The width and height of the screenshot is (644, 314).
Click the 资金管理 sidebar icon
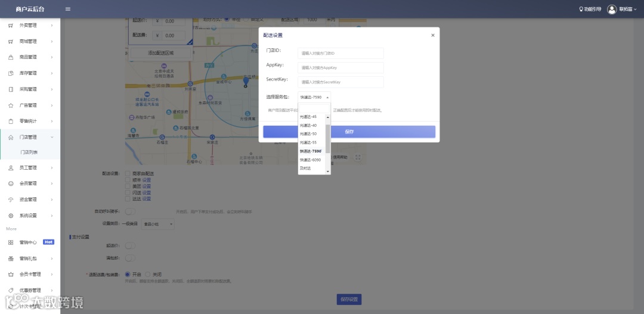click(11, 200)
